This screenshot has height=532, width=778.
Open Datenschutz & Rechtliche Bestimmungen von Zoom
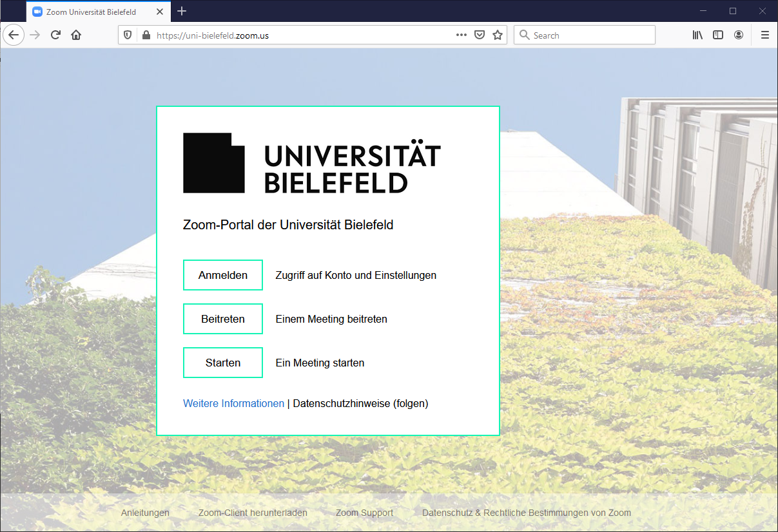(x=527, y=513)
